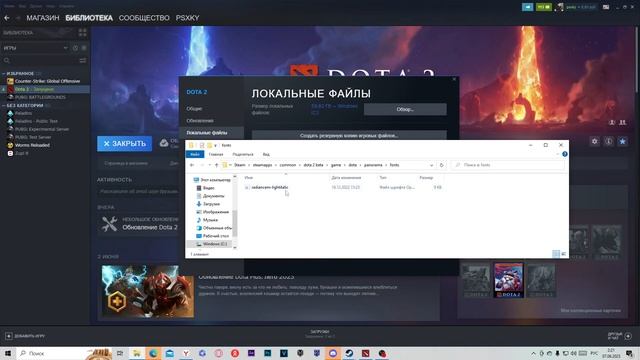Open Steam from the Windows taskbar
This screenshot has width=640, height=360.
349,353
